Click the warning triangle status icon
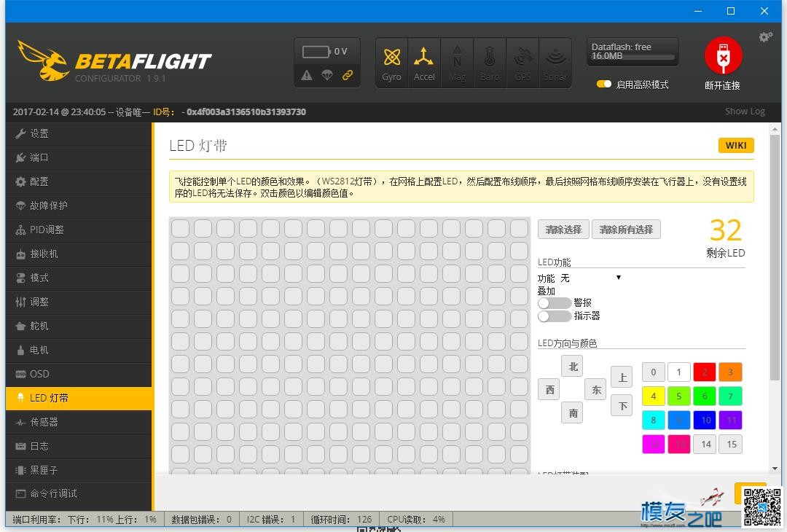Viewport: 787px width, 532px height. point(307,75)
